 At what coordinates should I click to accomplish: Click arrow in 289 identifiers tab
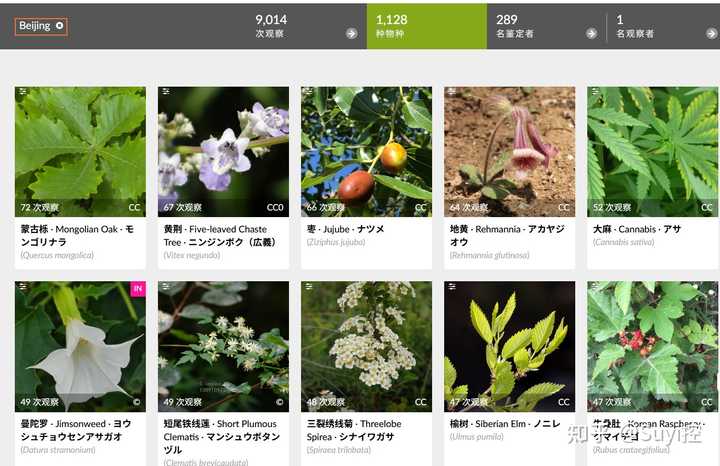(591, 33)
